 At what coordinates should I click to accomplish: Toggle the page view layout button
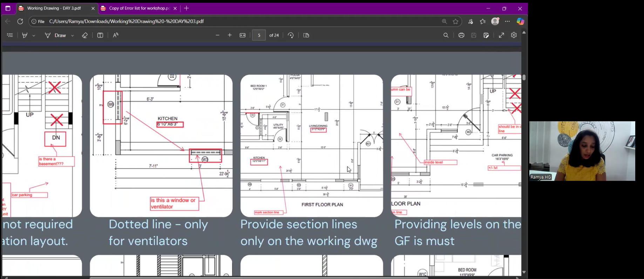(306, 35)
